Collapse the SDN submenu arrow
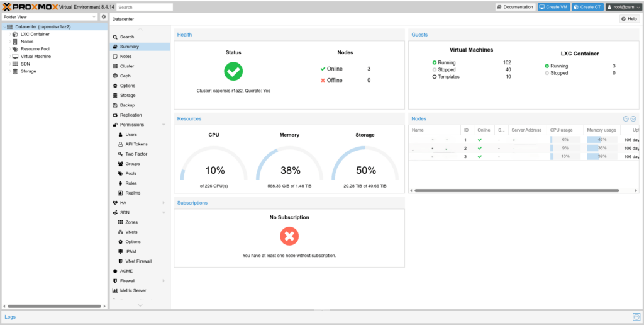Screen dimensions: 644x325 [x=164, y=213]
